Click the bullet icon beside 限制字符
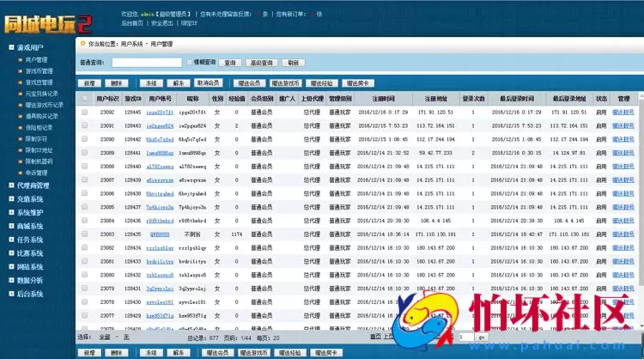This screenshot has width=644, height=359. [20, 139]
